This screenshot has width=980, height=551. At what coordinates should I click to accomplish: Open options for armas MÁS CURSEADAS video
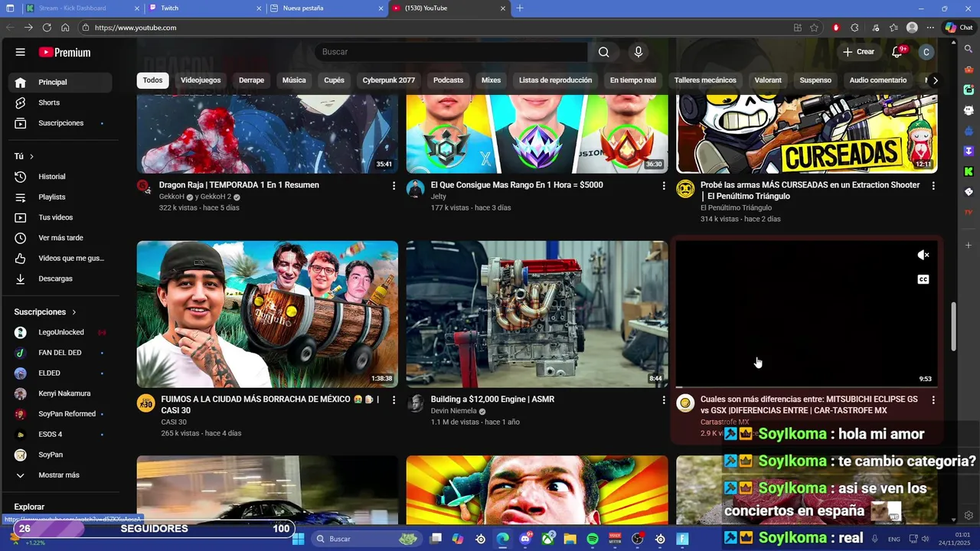coord(933,185)
